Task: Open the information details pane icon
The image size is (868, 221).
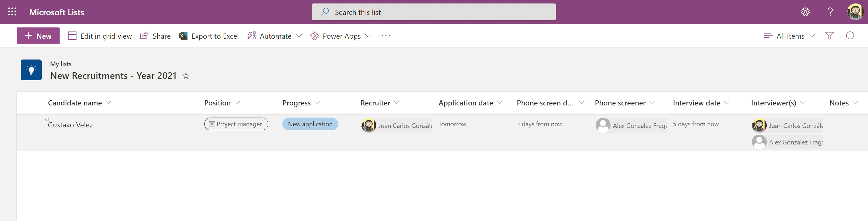Action: pyautogui.click(x=850, y=36)
